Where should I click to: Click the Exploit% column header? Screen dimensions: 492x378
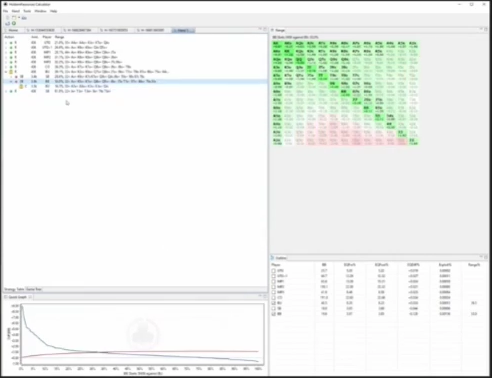coord(445,265)
